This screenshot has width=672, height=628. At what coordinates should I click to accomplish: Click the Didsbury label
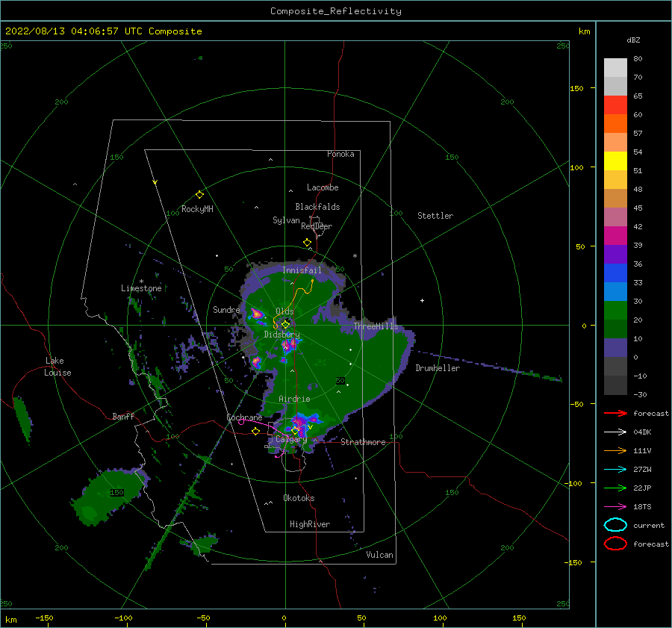point(282,335)
